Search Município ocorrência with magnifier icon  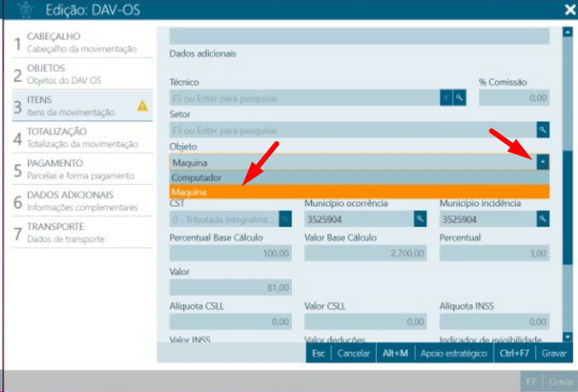click(x=419, y=219)
